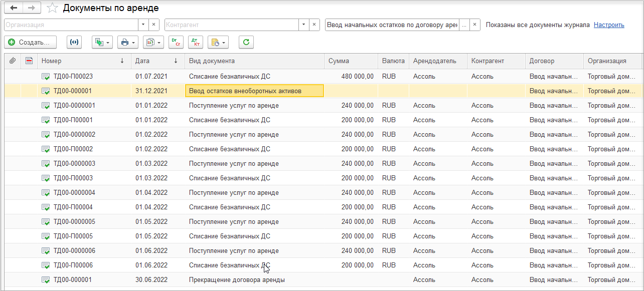This screenshot has width=644, height=291.
Task: Clear the Контрагент filter field
Action: click(x=314, y=25)
